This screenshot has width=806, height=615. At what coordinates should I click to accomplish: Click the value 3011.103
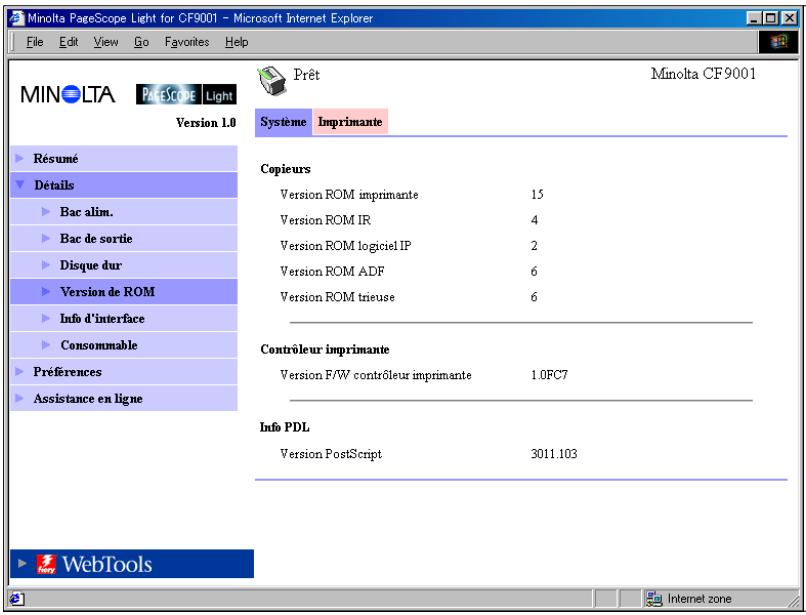coord(554,454)
